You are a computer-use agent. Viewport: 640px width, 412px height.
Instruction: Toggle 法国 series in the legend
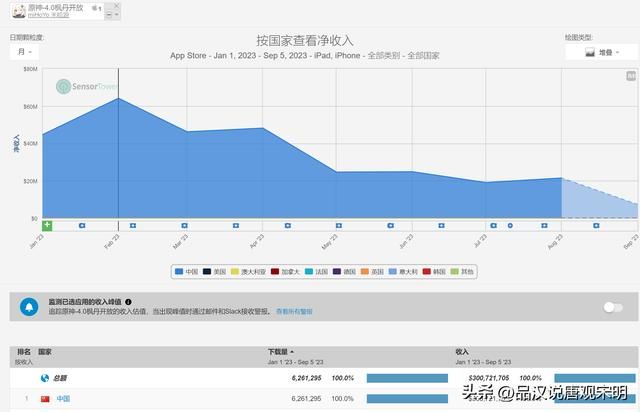tap(316, 272)
